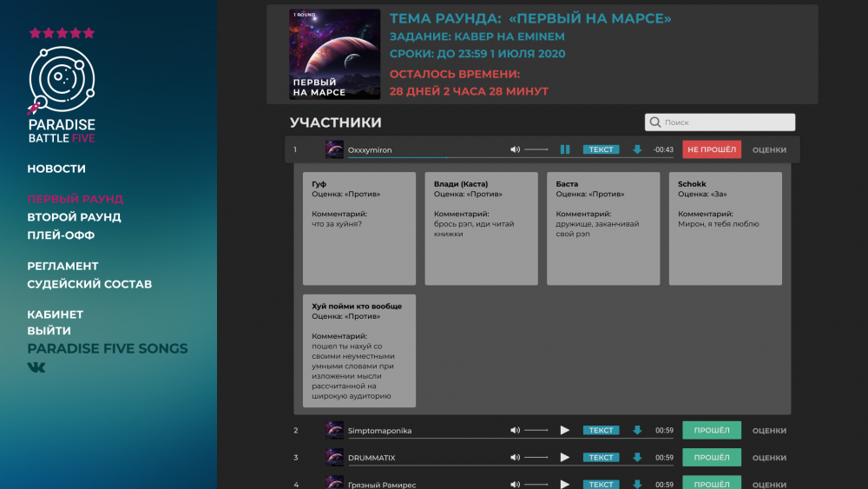Adjust DRUMMATIX volume slider
The height and width of the screenshot is (489, 868).
coord(536,458)
